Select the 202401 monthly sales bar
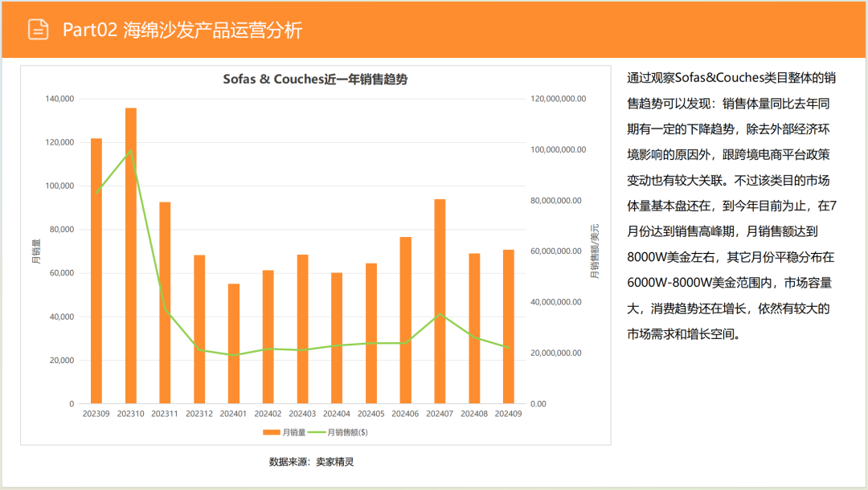The width and height of the screenshot is (868, 490). click(234, 344)
